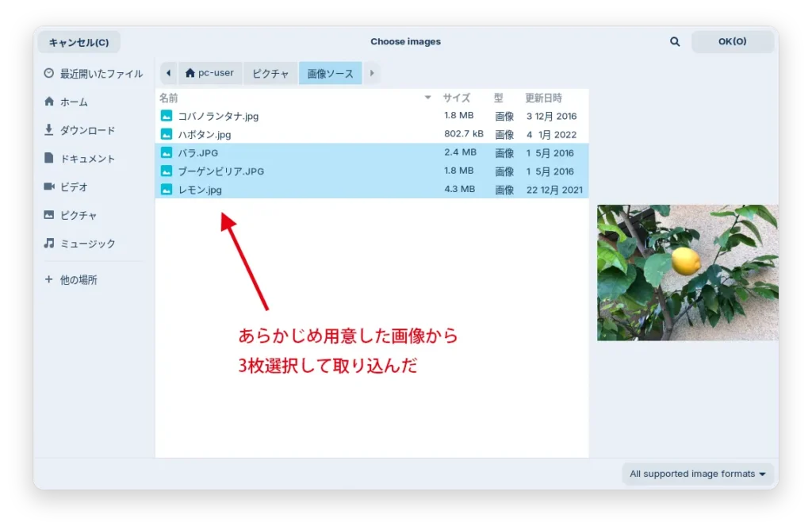
Task: Select the コバノランタナ.jpg file
Action: (x=218, y=116)
